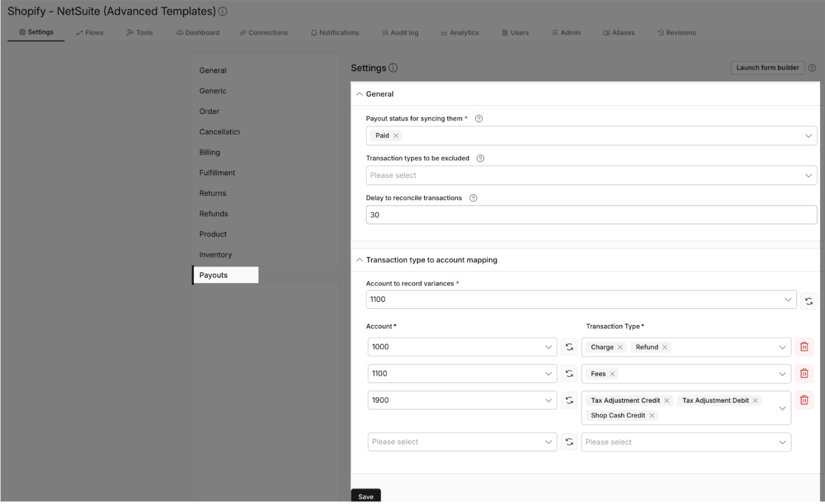Delete the 1100 Fees mapping row
Image resolution: width=825 pixels, height=504 pixels.
tap(804, 374)
